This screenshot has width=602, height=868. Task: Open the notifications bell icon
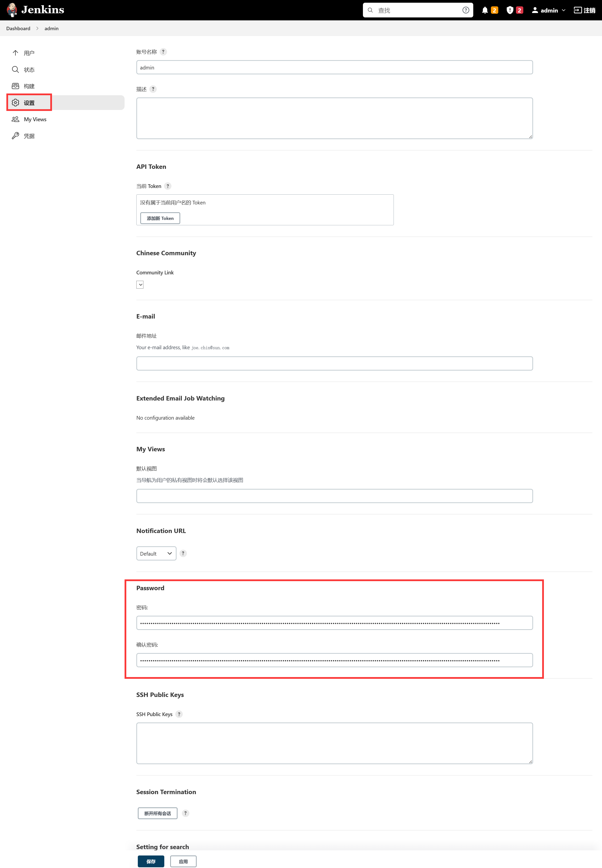485,10
